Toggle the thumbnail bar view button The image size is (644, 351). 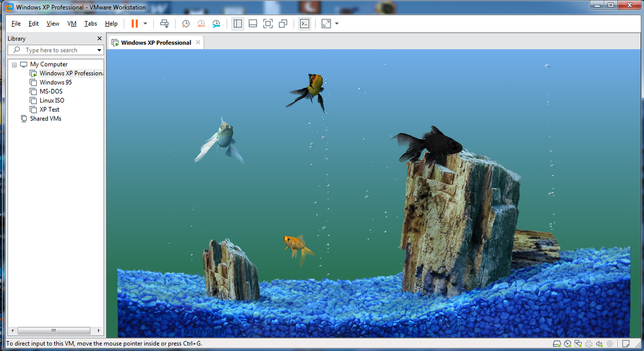click(x=253, y=24)
